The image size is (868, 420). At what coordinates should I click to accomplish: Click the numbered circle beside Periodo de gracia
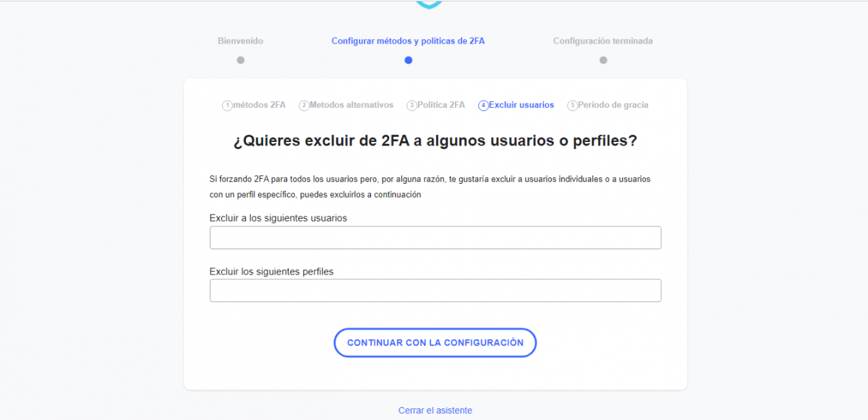pyautogui.click(x=572, y=106)
